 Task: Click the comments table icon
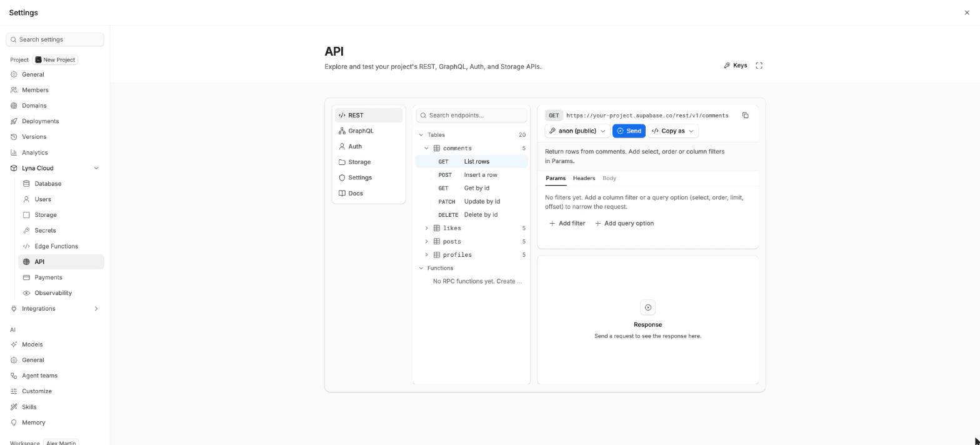[x=437, y=149]
